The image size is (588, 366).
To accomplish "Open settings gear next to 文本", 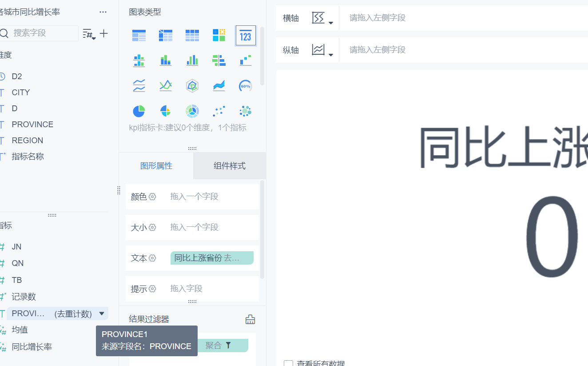I will coord(152,258).
